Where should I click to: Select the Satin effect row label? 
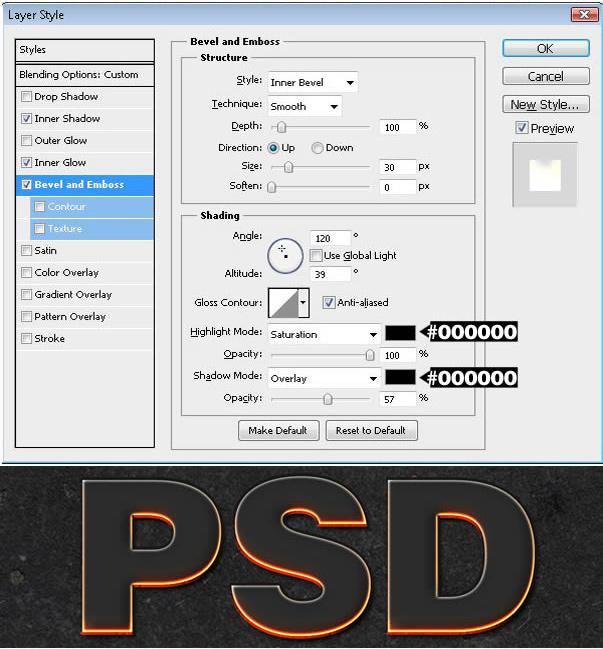pos(46,250)
